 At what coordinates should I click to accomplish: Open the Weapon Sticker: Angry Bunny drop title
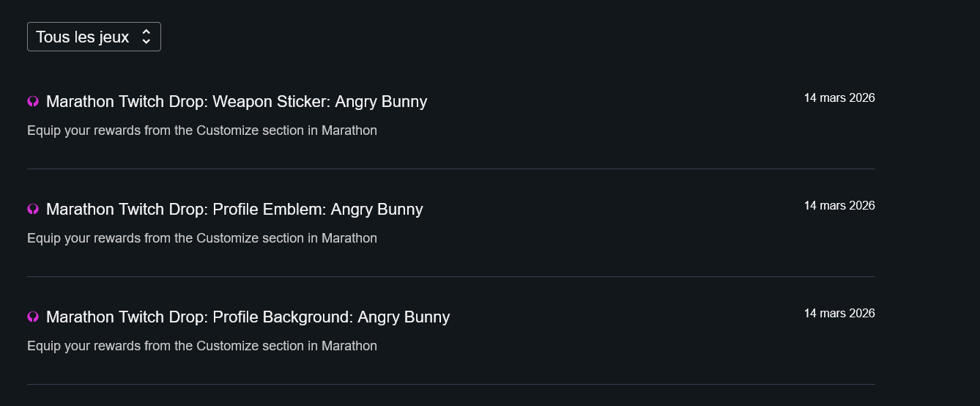click(x=236, y=102)
